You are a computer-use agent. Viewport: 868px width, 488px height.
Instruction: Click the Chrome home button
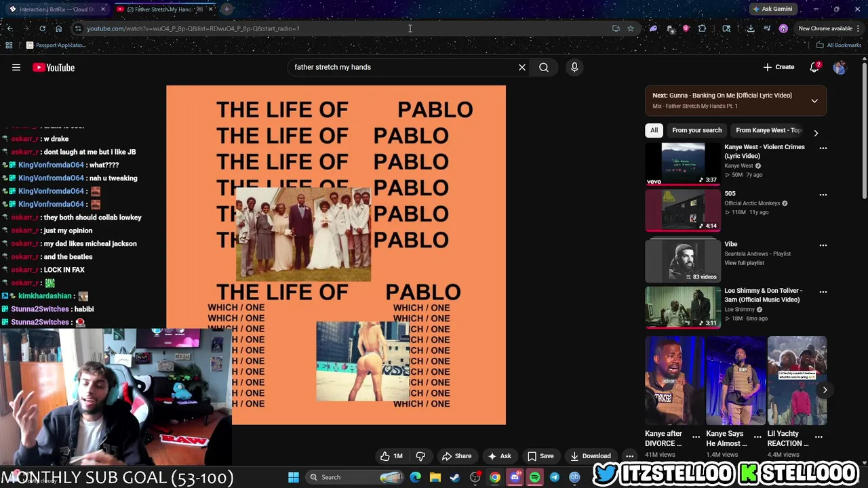[58, 28]
